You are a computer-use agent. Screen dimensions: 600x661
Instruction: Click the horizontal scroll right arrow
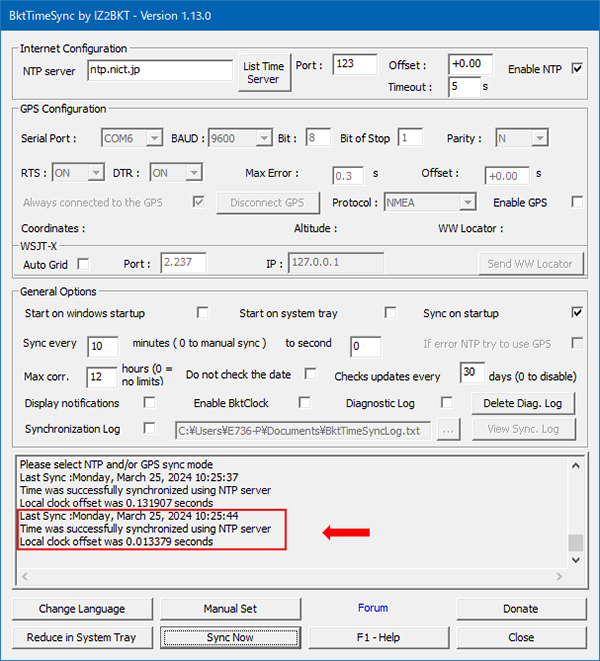click(559, 576)
